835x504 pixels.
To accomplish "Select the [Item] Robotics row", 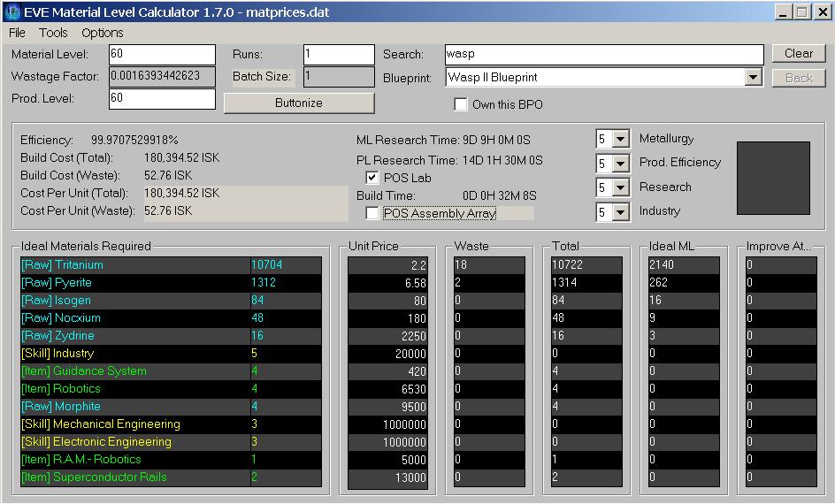I will [x=171, y=388].
